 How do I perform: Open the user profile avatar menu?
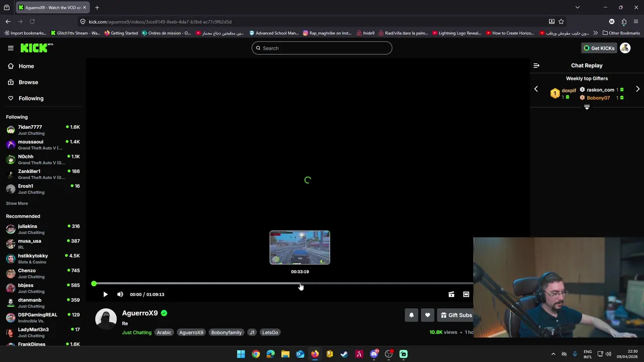point(625,48)
